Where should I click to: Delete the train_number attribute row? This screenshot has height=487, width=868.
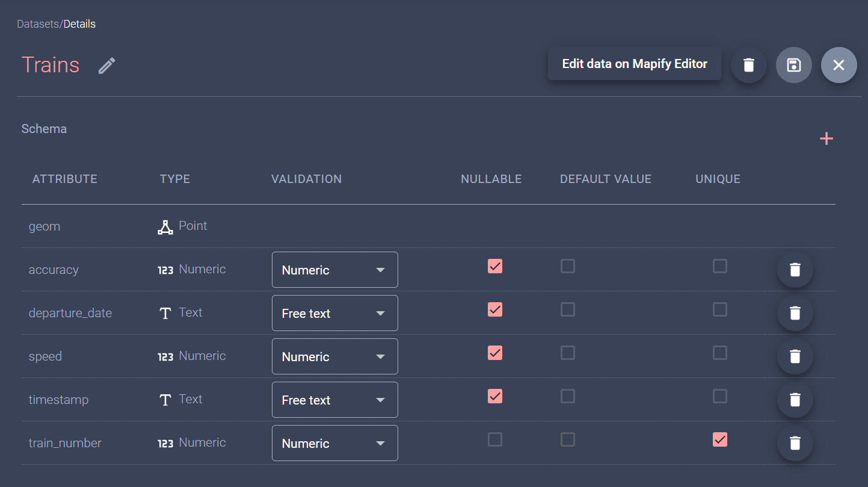click(x=795, y=443)
